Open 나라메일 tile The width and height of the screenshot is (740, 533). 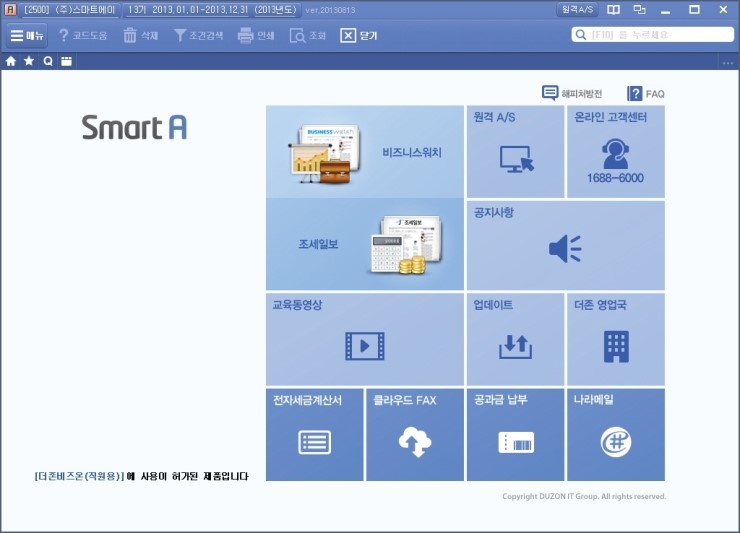click(x=615, y=435)
